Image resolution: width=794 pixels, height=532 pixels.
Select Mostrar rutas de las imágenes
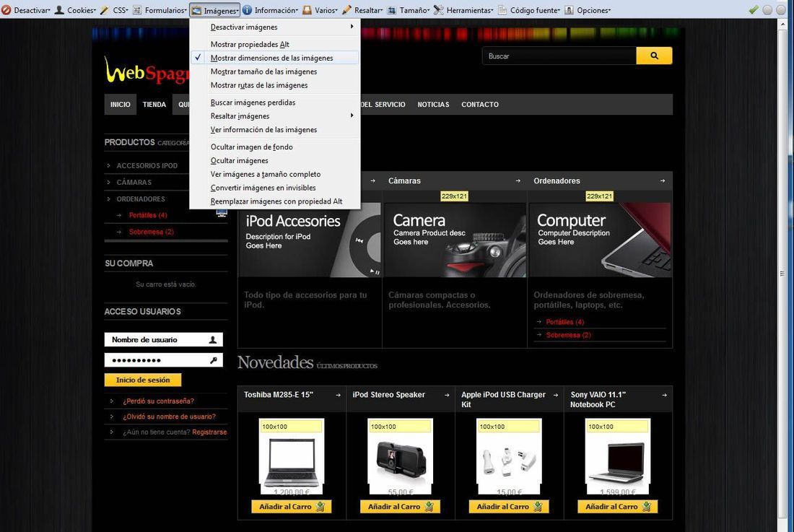click(275, 85)
